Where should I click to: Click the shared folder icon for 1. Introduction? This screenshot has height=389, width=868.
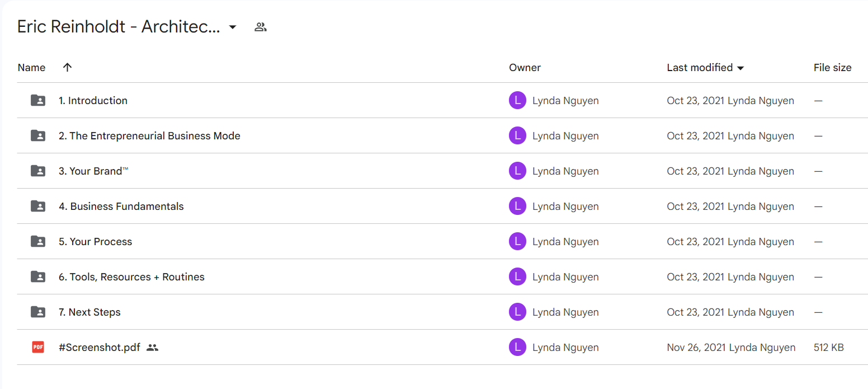click(38, 101)
